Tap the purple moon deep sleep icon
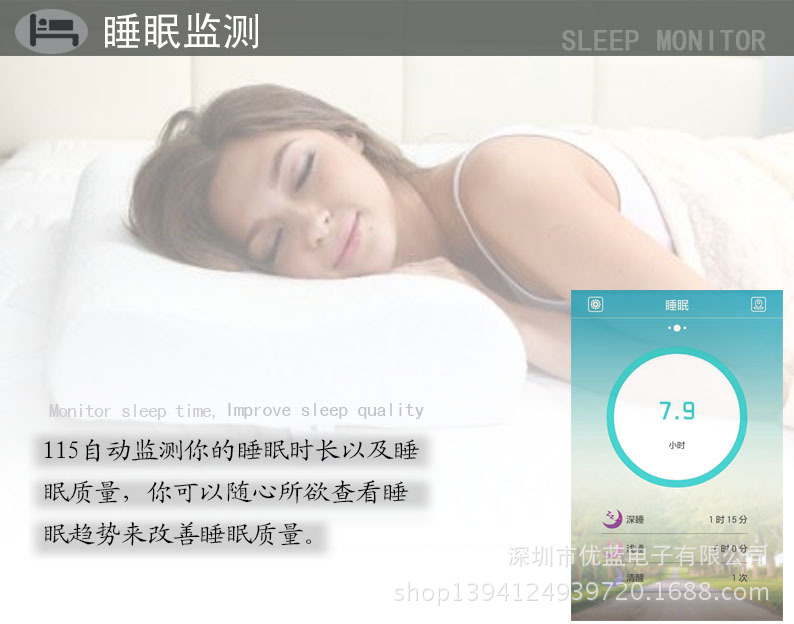The image size is (794, 624). click(612, 518)
